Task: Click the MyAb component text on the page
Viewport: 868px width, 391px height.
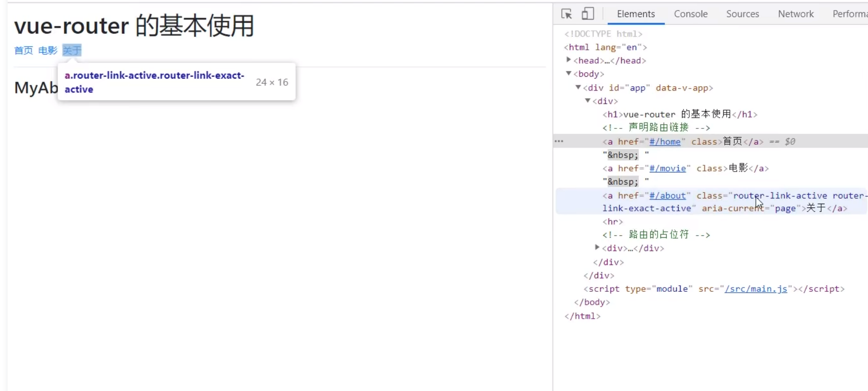Action: point(36,88)
